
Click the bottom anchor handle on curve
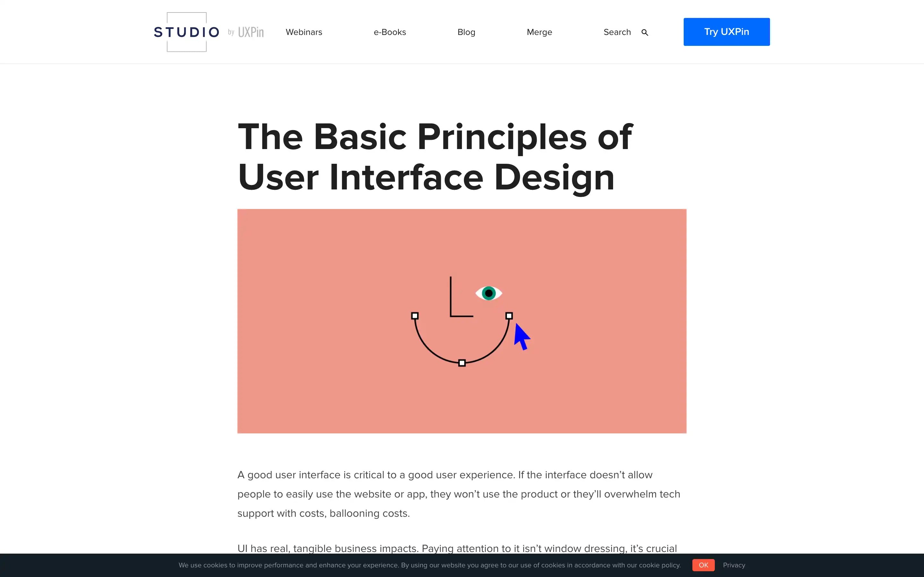pos(462,363)
